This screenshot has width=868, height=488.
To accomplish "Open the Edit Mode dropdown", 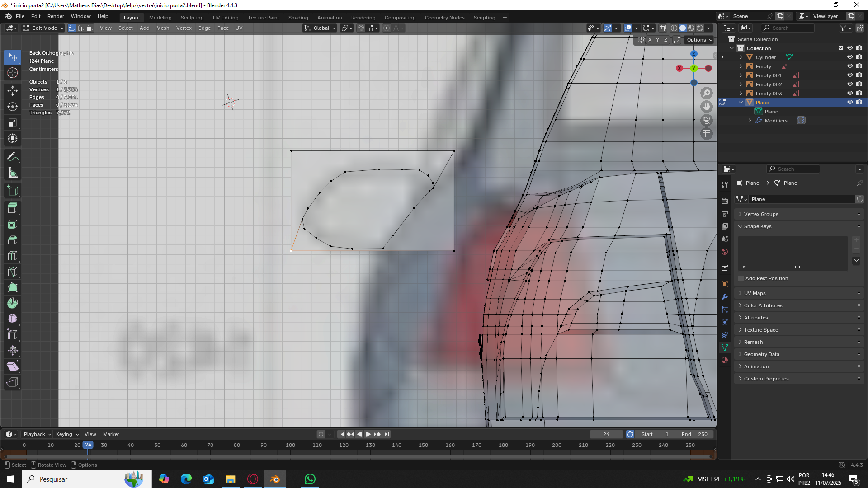I will point(43,28).
